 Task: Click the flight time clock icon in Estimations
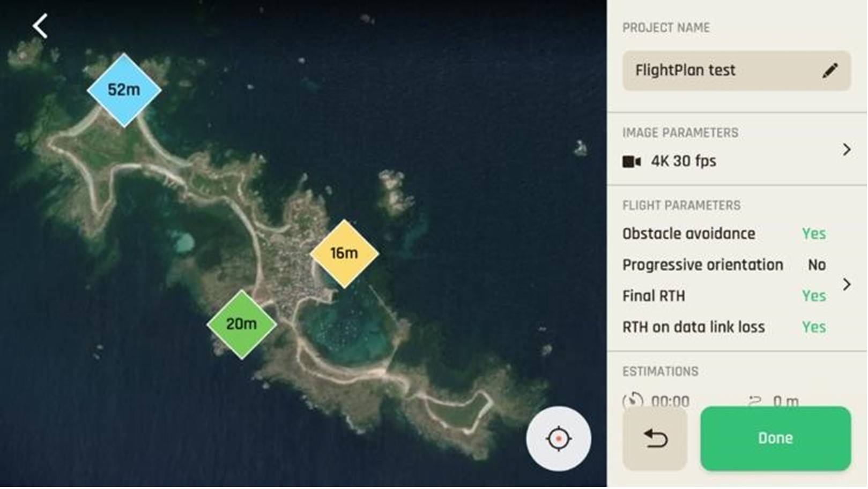click(x=633, y=400)
